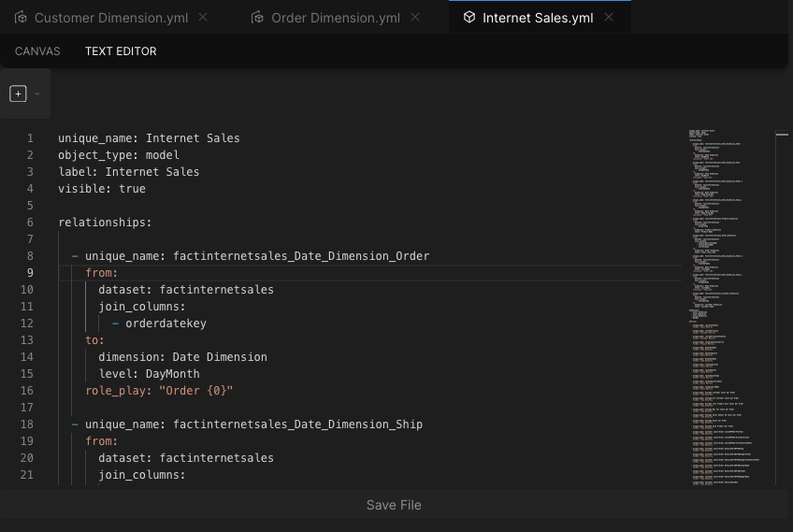
Task: Click 'join_columns:' on line 21
Action: pos(142,475)
